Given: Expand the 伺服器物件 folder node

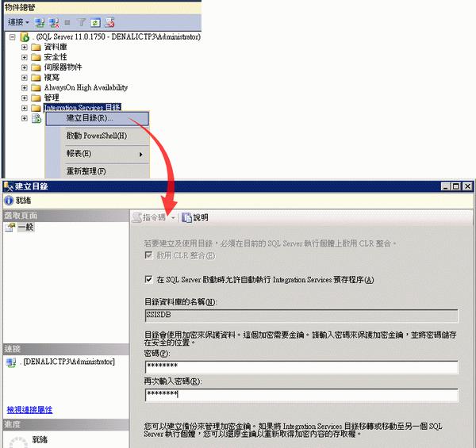Looking at the screenshot, I should (x=25, y=67).
